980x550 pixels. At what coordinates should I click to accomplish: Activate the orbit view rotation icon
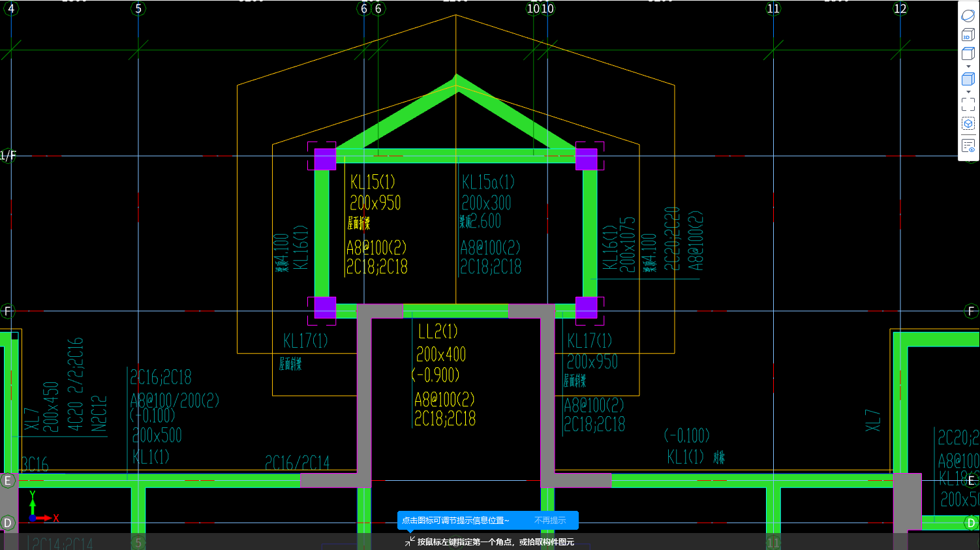pyautogui.click(x=968, y=16)
